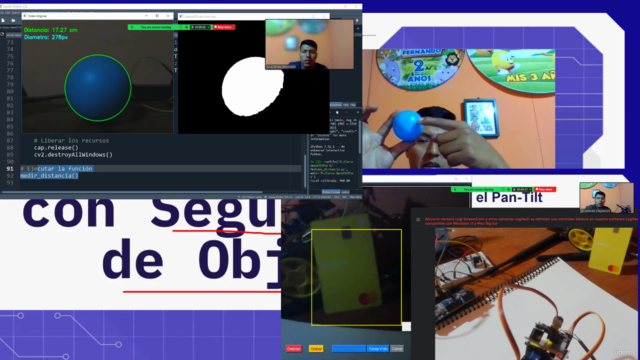Select the Video Original window title bar
Image resolution: width=640 pixels, height=360 pixels.
tap(98, 16)
